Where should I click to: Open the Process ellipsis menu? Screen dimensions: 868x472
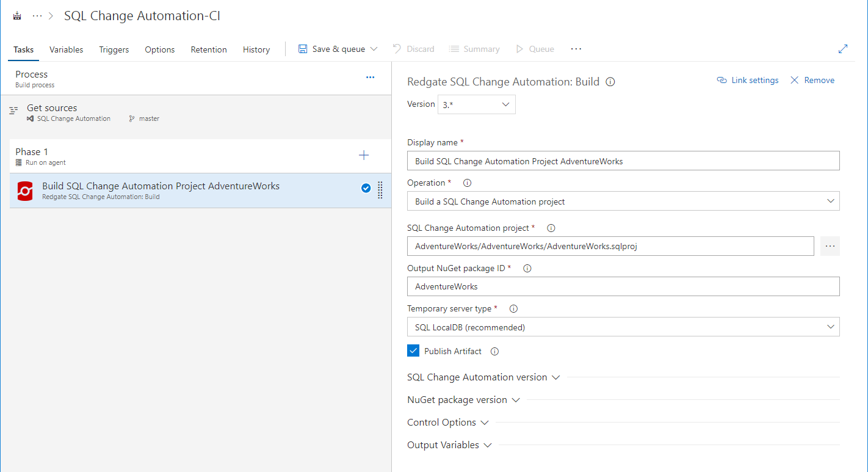(x=370, y=78)
